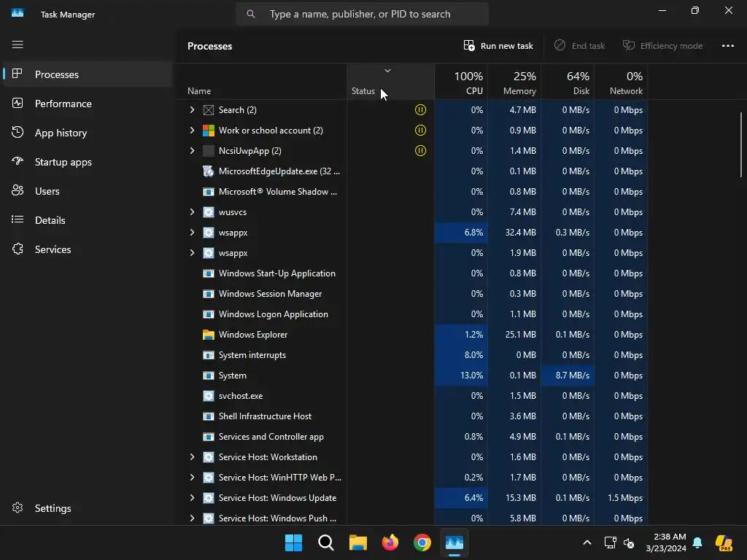Open App history from sidebar
Screen dimensions: 747x560
88,133
